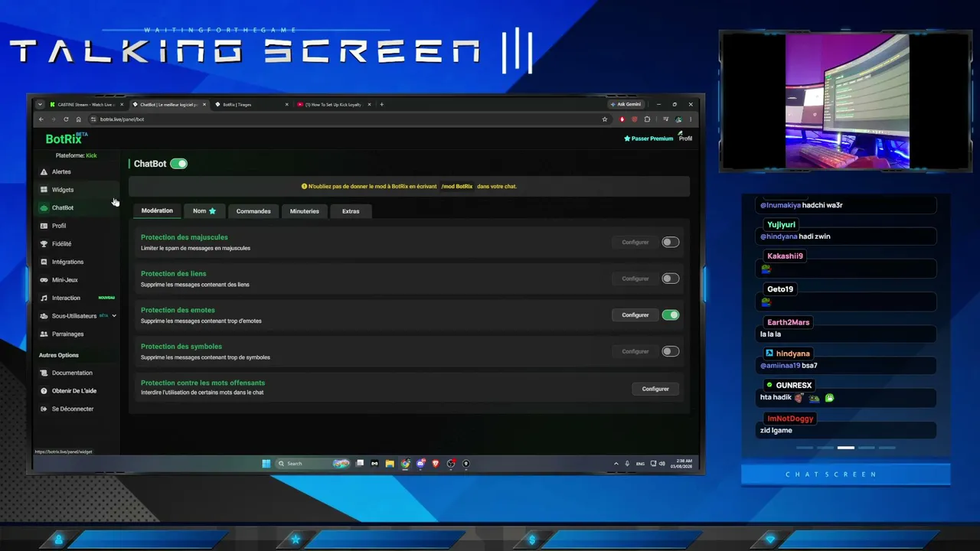The image size is (980, 551).
Task: Switch to the Nom tab
Action: [204, 211]
